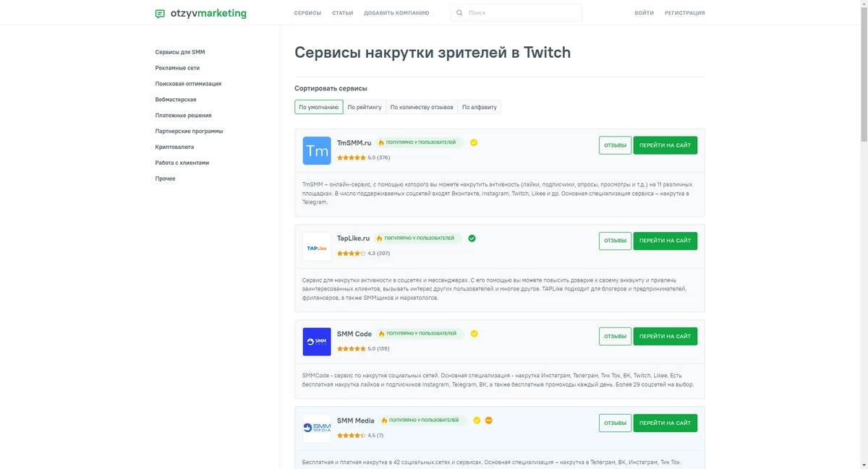Click Перейти на сайт for TapLike.ru
The image size is (868, 469).
click(x=665, y=241)
